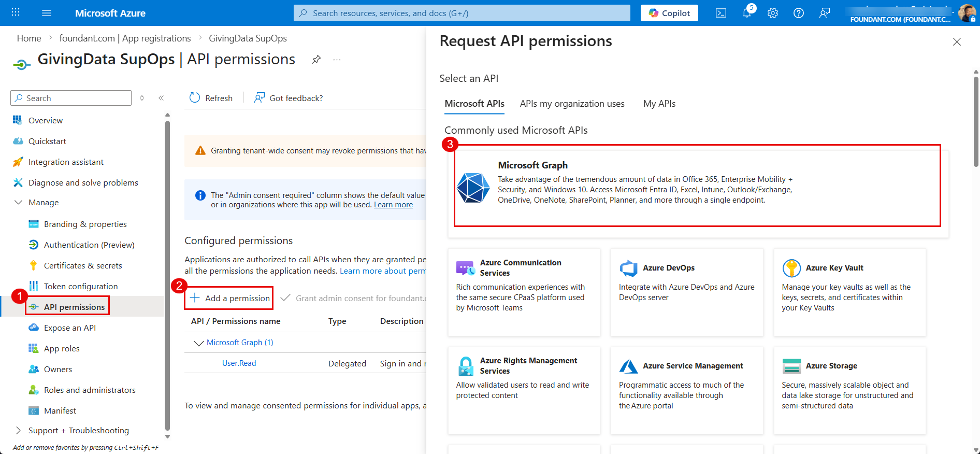The image size is (980, 454).
Task: Click the Expose an API cloud icon
Action: coord(34,328)
